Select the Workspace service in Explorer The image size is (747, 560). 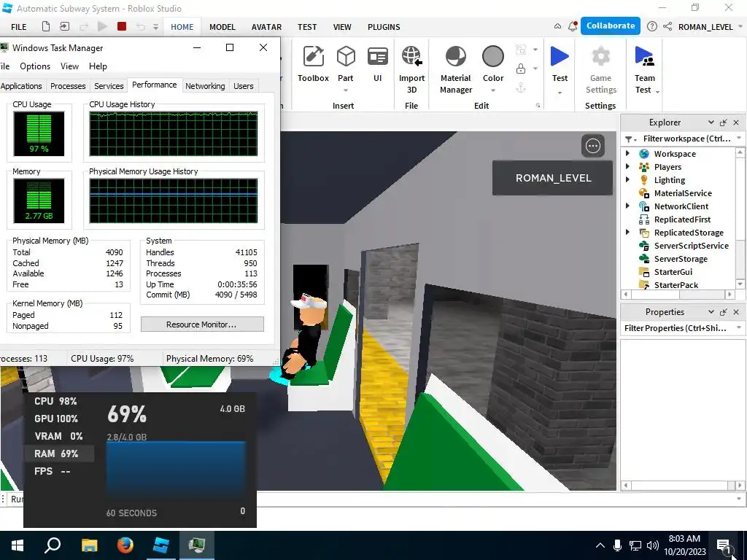coord(675,154)
